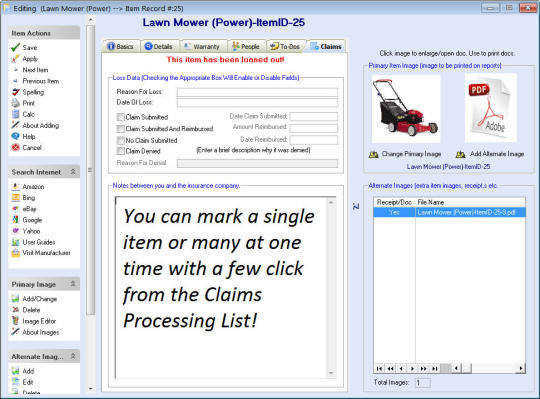Screen dimensions: 540x399
Task: Click alternate images list right scroll arrow
Action: (521, 368)
